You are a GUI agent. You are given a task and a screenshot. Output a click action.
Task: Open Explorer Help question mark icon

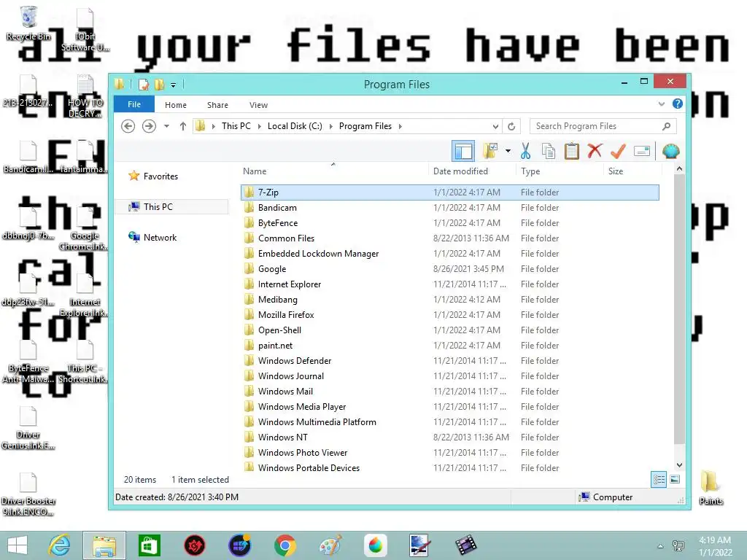click(678, 104)
